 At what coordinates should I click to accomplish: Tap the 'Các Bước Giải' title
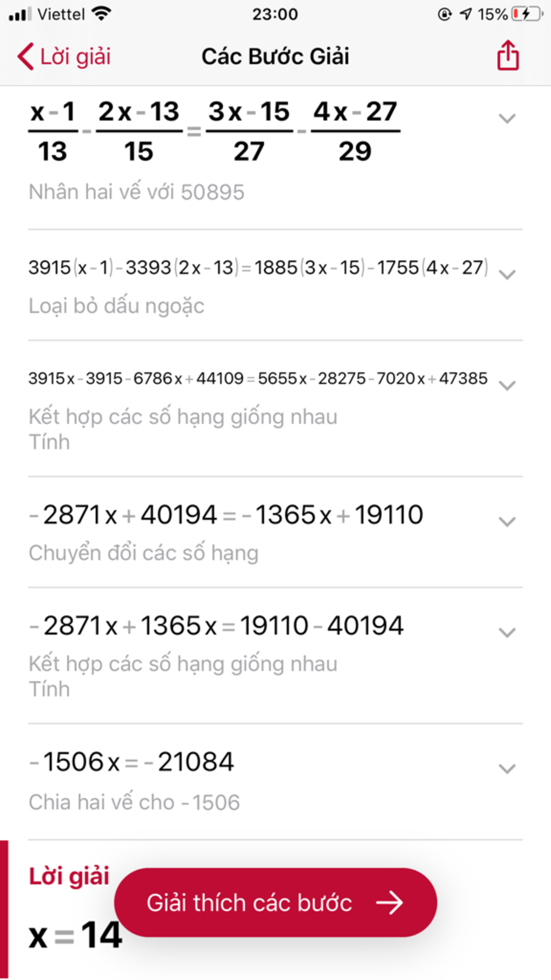pos(275,57)
